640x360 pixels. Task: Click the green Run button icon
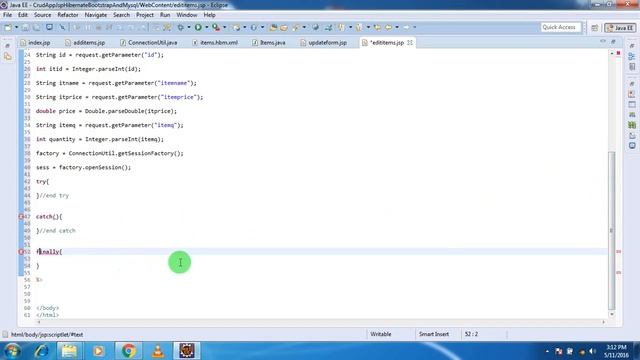(x=198, y=27)
